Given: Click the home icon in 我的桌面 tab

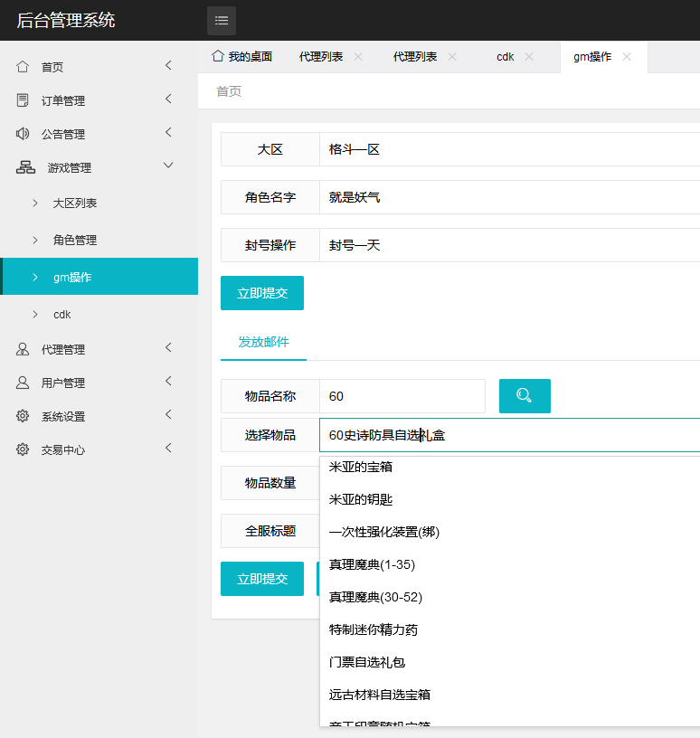Looking at the screenshot, I should click(x=217, y=56).
